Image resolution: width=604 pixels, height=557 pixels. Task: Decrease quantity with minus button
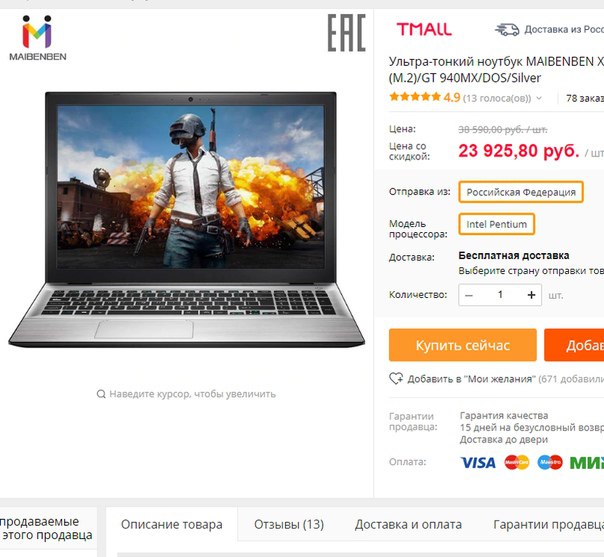click(469, 295)
